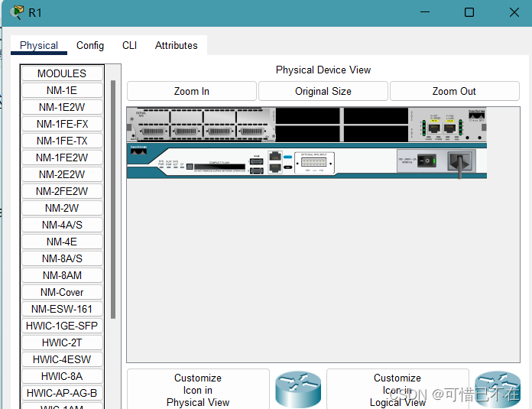Click the optional RPS input connector
This screenshot has width=532, height=409.
314,162
